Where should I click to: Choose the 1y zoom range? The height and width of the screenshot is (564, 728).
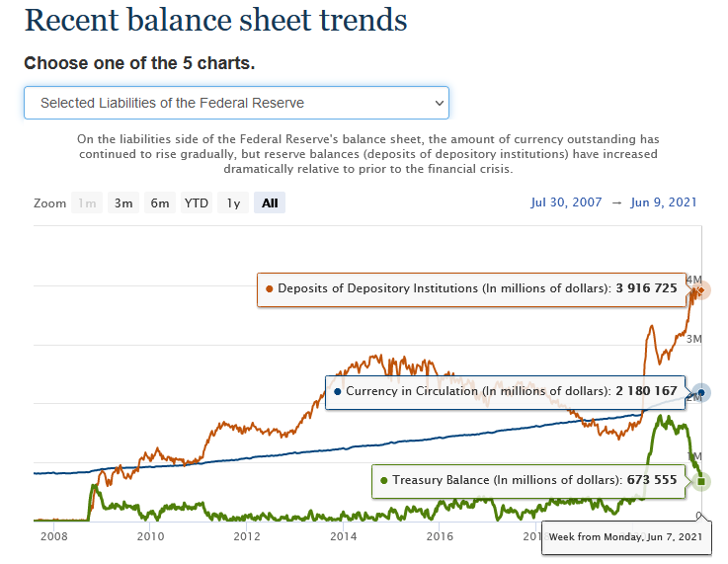tap(233, 202)
